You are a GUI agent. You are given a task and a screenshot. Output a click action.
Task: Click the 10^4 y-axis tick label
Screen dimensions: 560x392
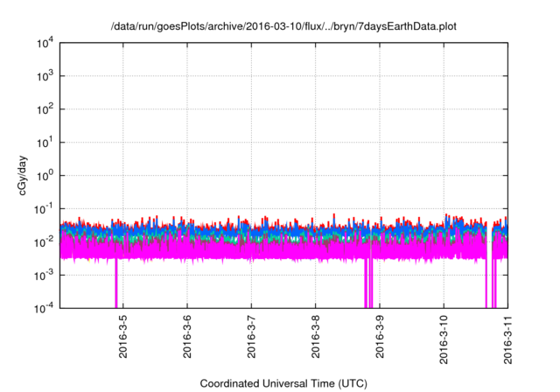click(x=45, y=43)
